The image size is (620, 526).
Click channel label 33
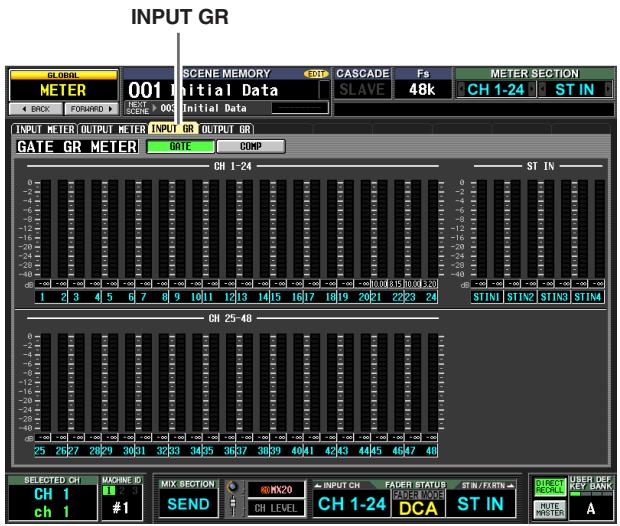tap(174, 450)
